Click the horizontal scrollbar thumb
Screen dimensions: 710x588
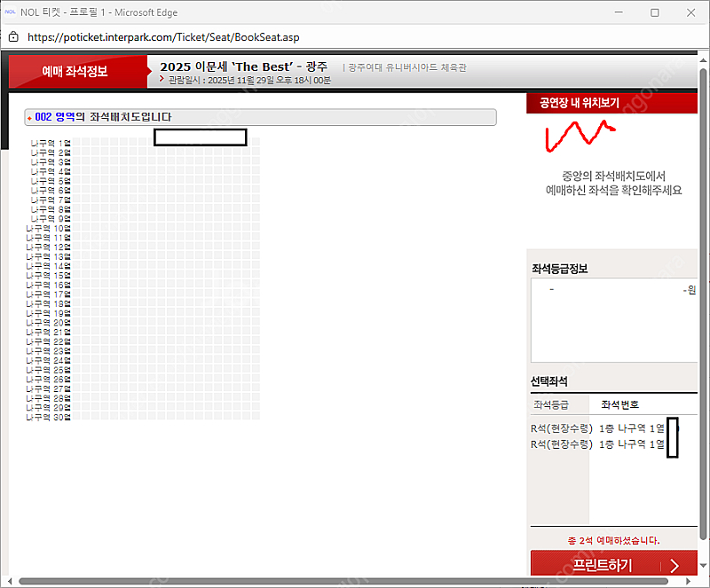click(343, 581)
